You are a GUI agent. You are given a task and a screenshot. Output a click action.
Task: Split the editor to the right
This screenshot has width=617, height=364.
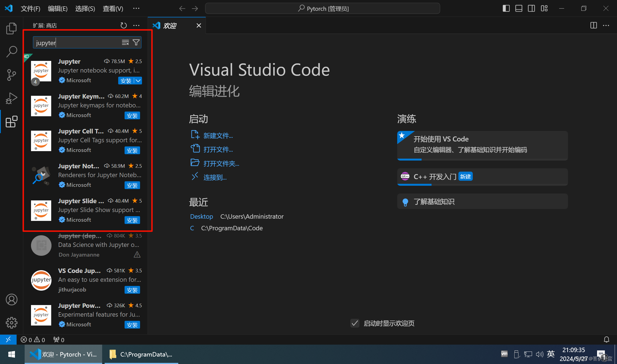[593, 25]
